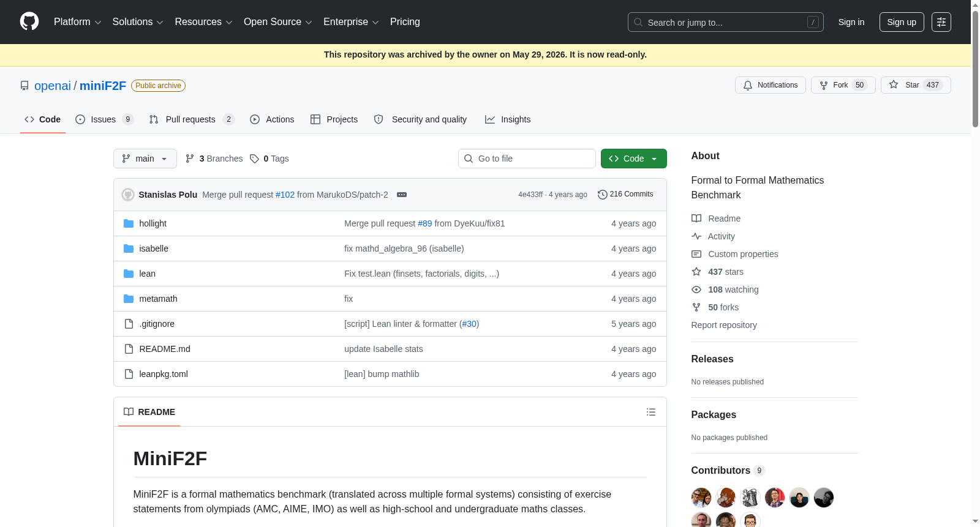Expand commit message ellipsis button
Image resolution: width=980 pixels, height=527 pixels.
click(x=402, y=195)
